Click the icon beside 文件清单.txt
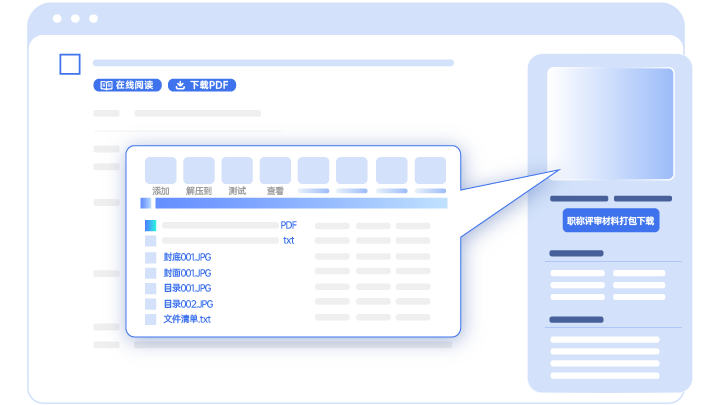The image size is (720, 405). (x=150, y=319)
